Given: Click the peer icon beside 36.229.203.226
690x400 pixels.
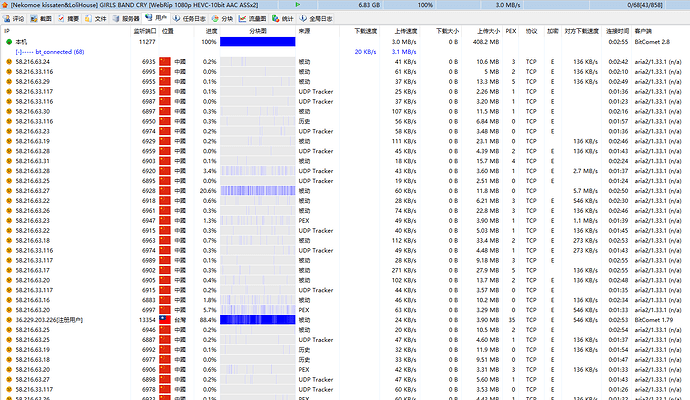Looking at the screenshot, I should (9, 320).
